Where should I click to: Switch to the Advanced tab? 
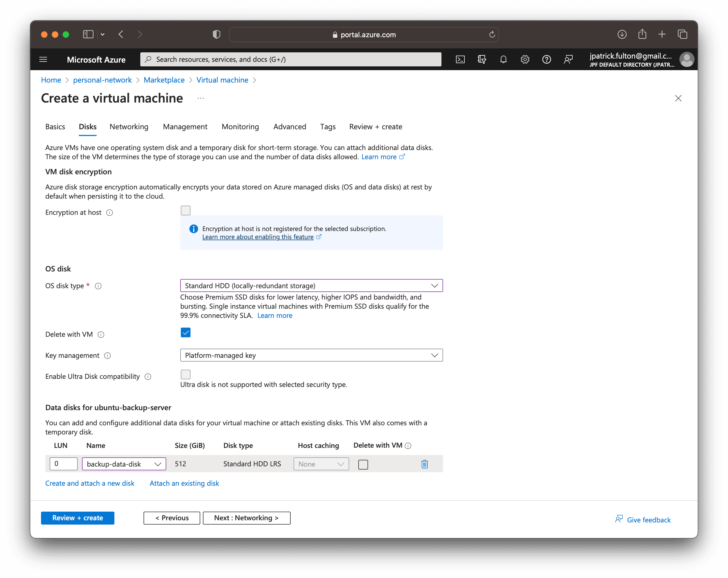(x=290, y=127)
